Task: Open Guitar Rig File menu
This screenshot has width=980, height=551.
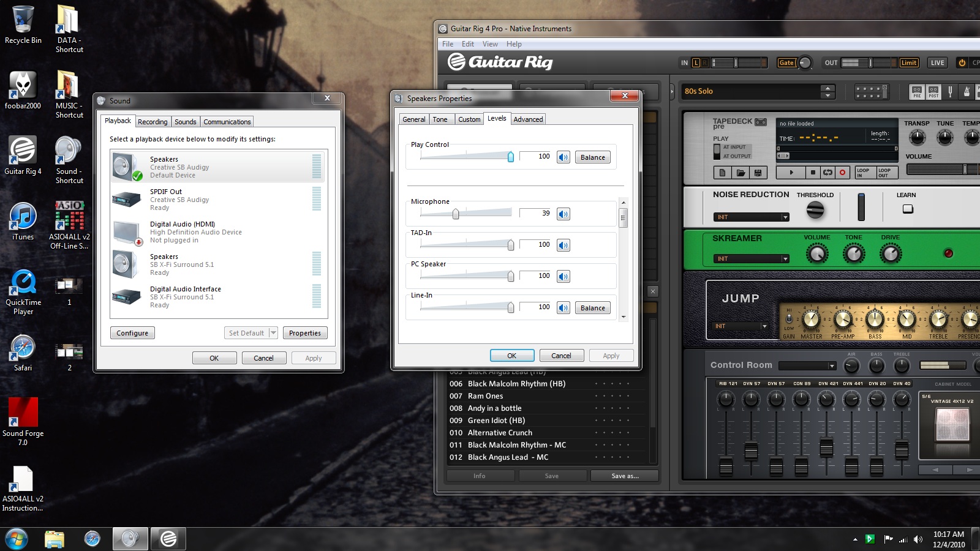Action: point(448,44)
